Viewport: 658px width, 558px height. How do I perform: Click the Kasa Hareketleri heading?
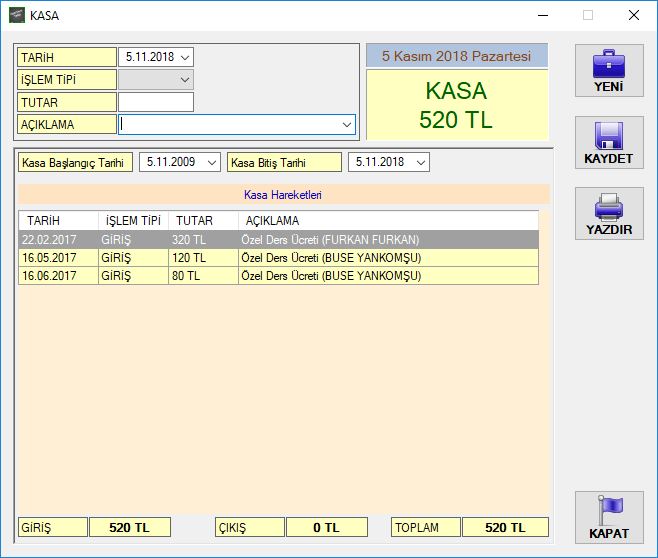[283, 195]
